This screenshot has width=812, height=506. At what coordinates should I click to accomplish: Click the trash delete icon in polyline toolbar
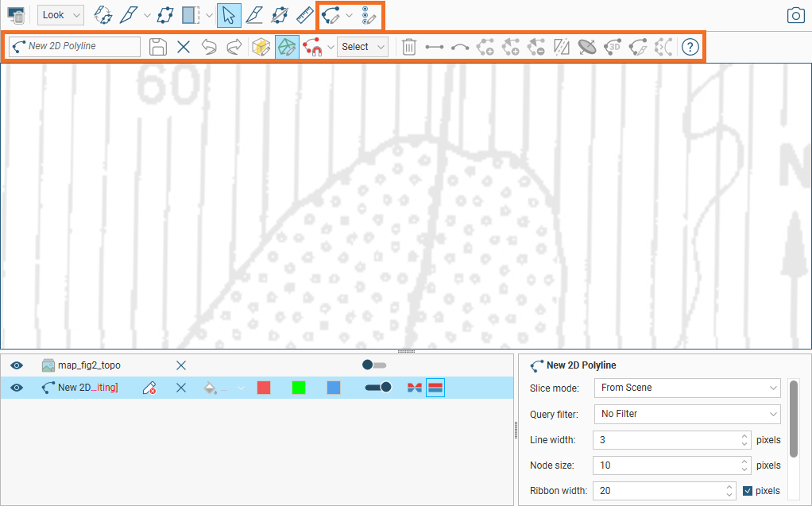click(408, 47)
